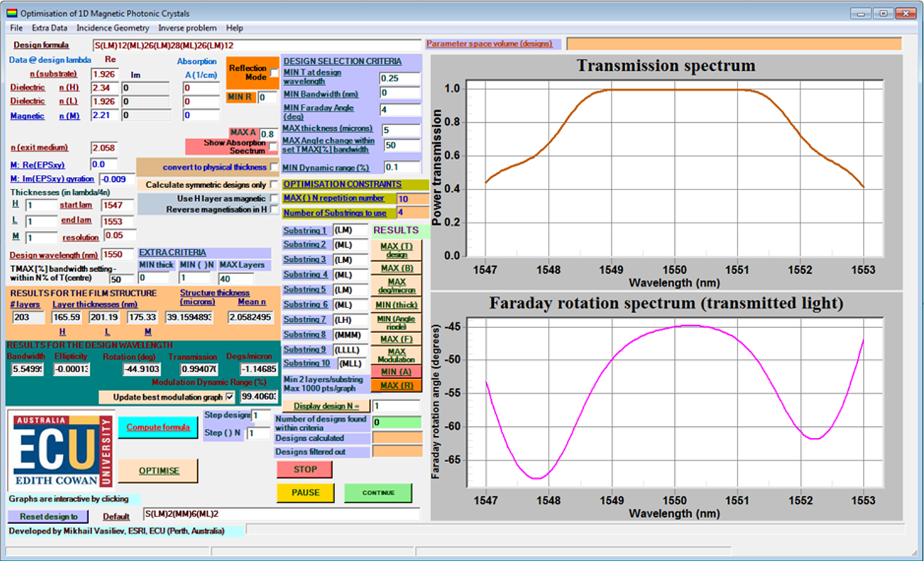Viewport: 924px width, 561px height.
Task: Toggle convert to physical thickness
Action: (274, 167)
